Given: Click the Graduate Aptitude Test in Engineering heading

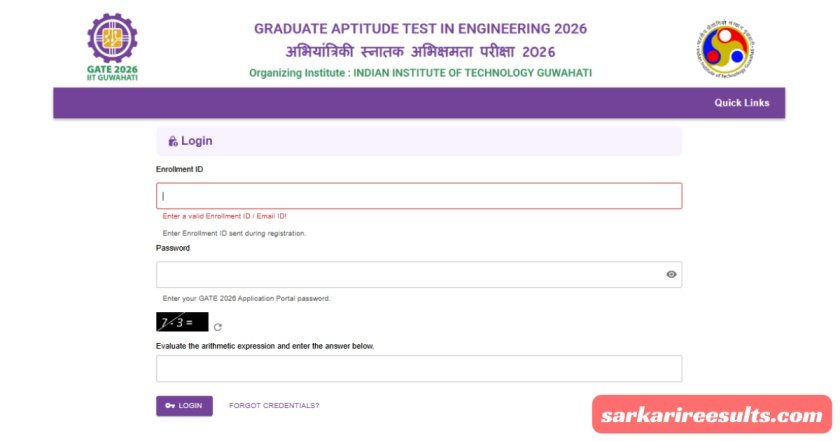Looking at the screenshot, I should 420,28.
